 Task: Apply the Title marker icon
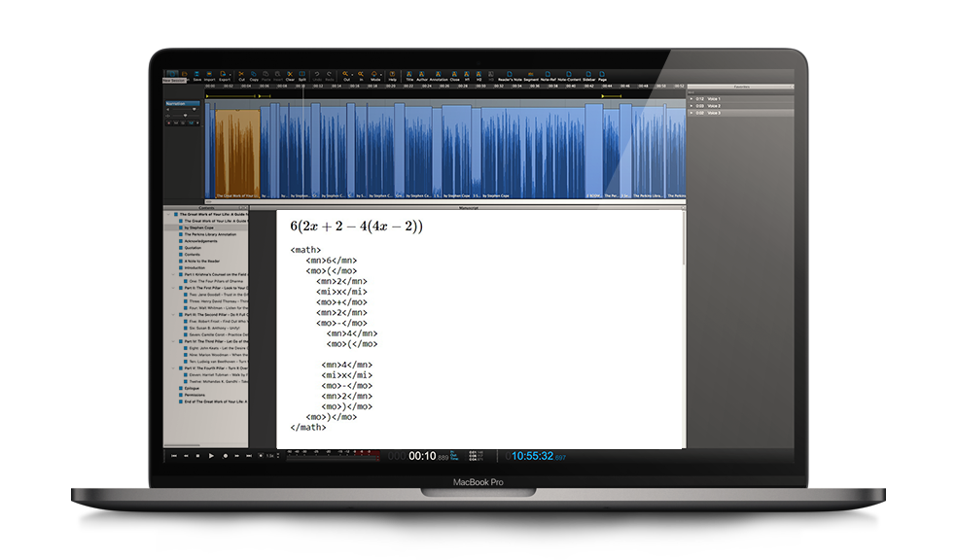coord(409,73)
